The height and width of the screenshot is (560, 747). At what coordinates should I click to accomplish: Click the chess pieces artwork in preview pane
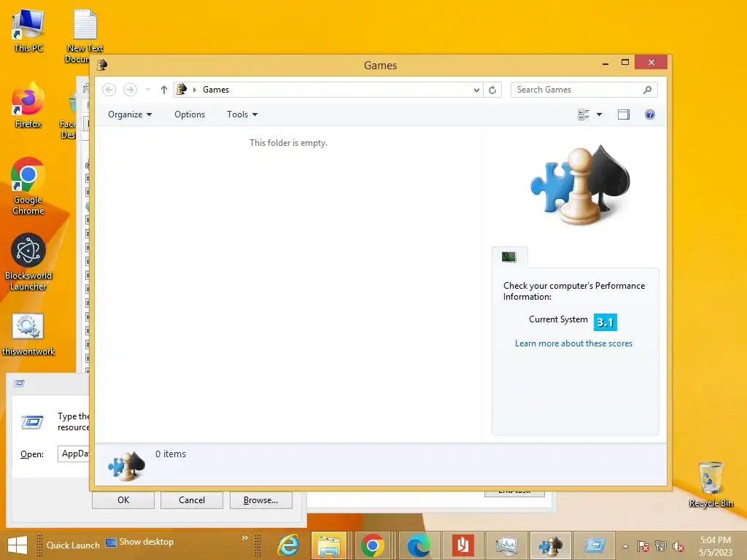click(x=580, y=184)
